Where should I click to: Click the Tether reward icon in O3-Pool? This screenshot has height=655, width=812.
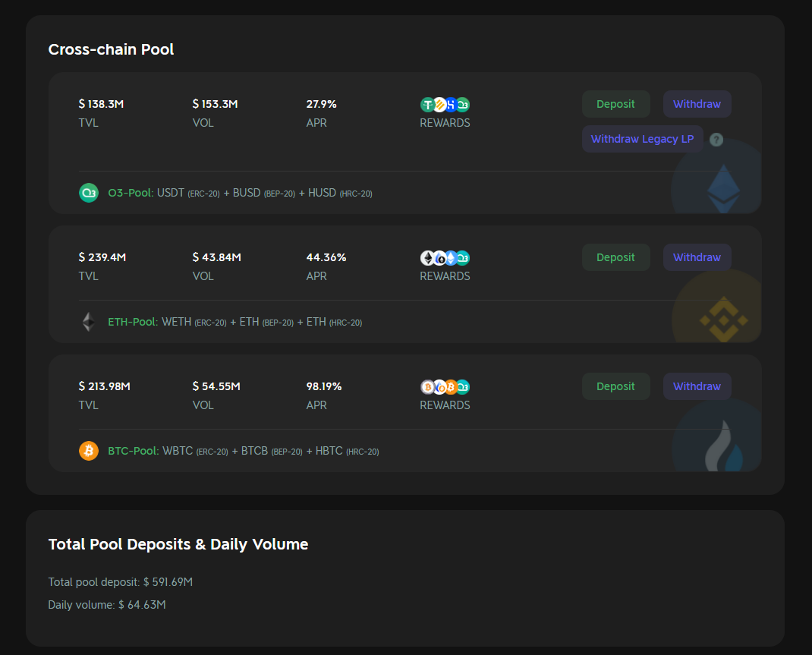[427, 105]
